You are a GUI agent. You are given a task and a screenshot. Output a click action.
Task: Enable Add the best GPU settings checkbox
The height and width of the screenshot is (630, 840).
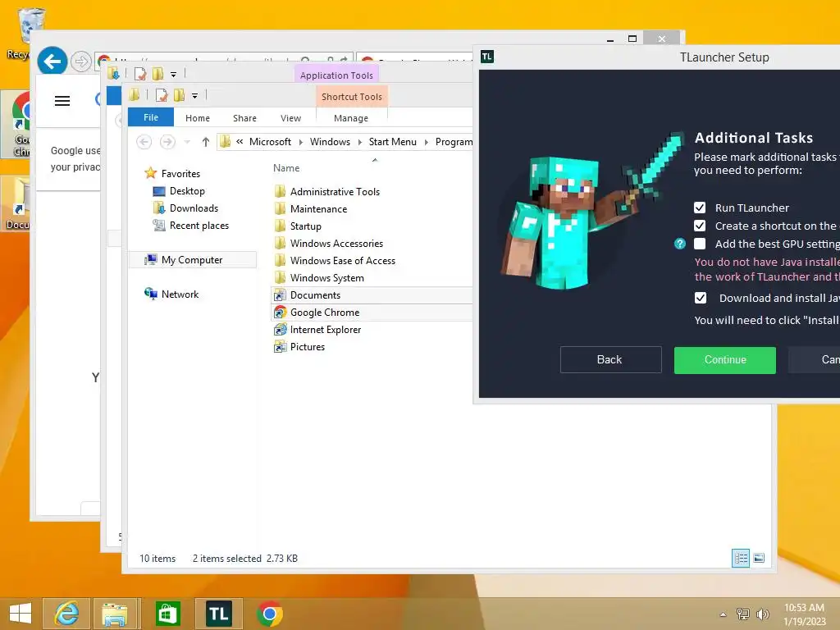coord(700,244)
